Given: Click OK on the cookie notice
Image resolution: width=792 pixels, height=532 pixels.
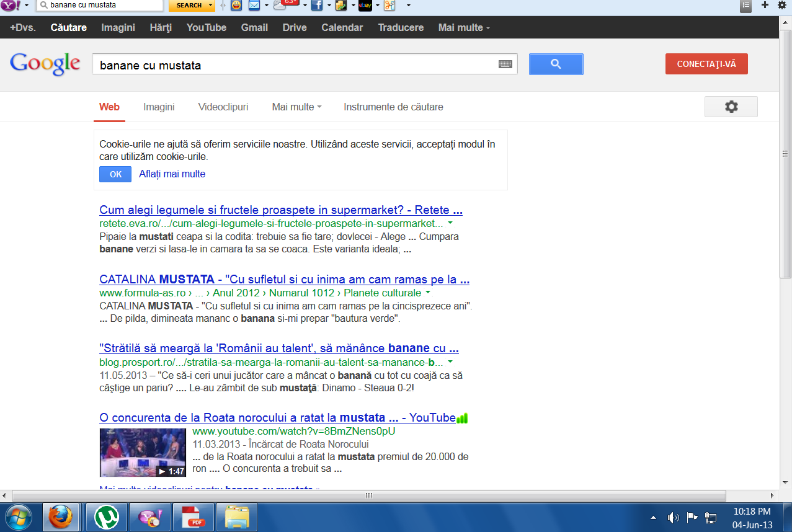Looking at the screenshot, I should coord(115,174).
